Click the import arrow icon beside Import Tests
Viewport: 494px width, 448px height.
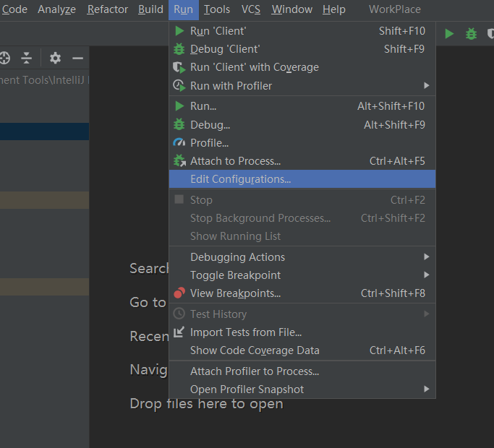point(179,332)
